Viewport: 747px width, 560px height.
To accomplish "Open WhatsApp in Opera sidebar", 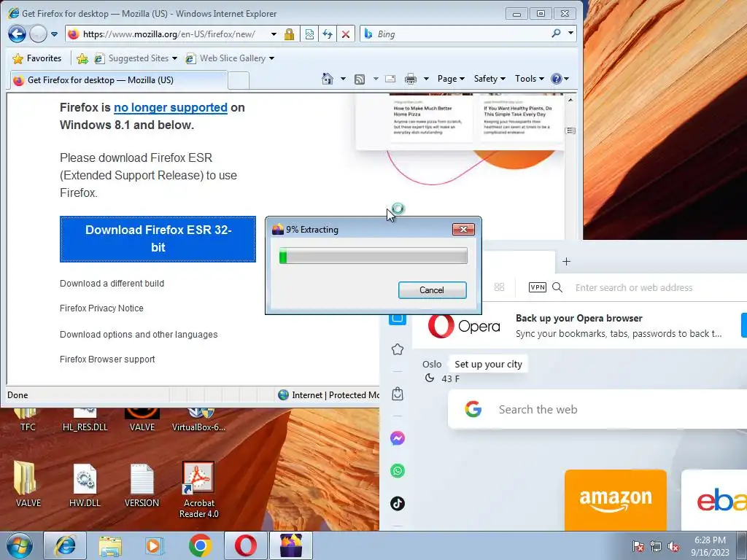I will pos(398,471).
